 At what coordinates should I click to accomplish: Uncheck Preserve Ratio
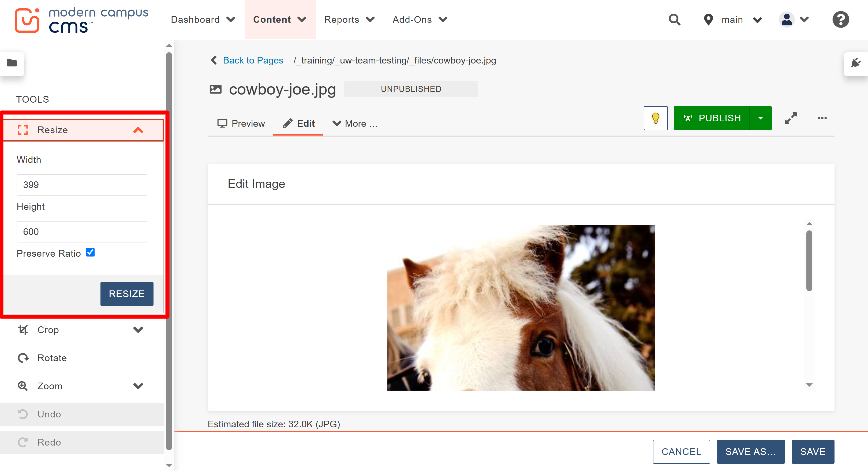point(90,252)
